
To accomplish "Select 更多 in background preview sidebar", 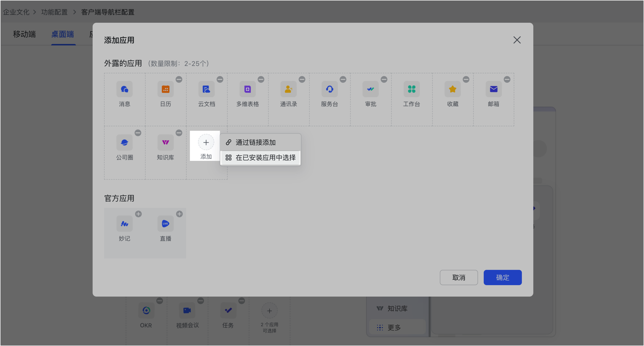I will [397, 327].
